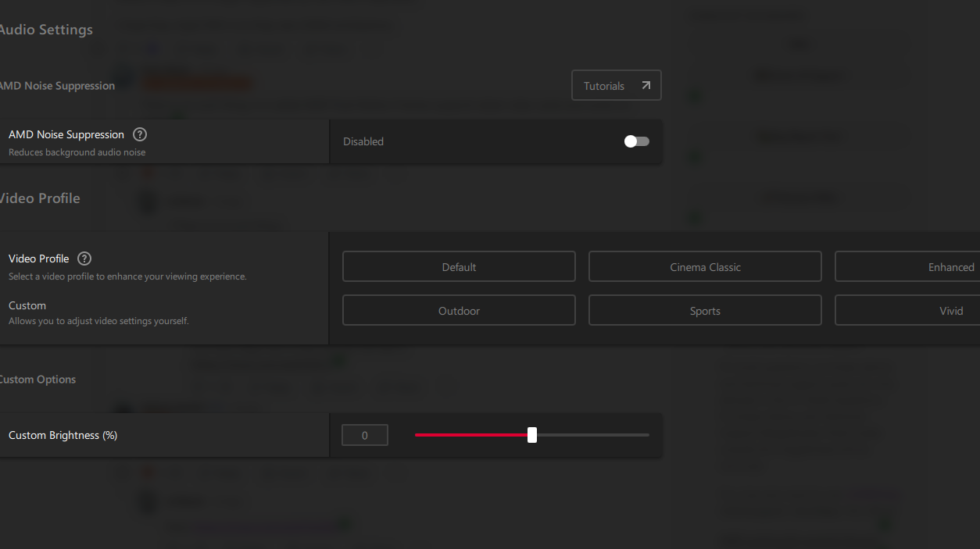Choose the Vivid video profile
Viewport: 980px width, 549px height.
pyautogui.click(x=907, y=310)
